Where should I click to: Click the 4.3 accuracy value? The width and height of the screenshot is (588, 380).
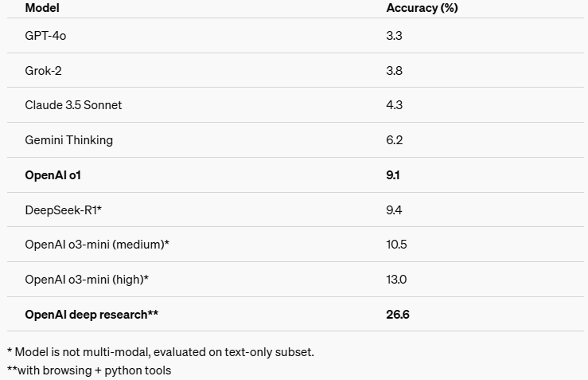pyautogui.click(x=394, y=105)
